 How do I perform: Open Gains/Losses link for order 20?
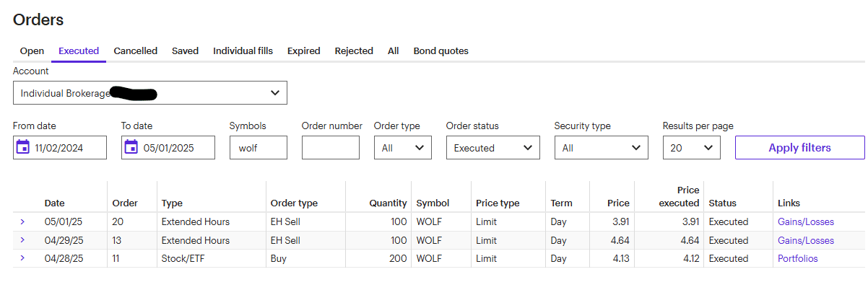tap(805, 222)
